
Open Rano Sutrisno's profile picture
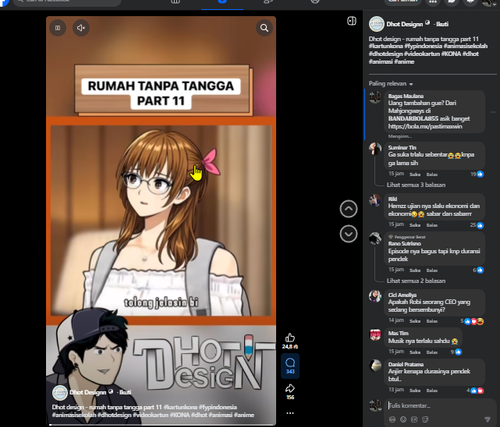375,239
